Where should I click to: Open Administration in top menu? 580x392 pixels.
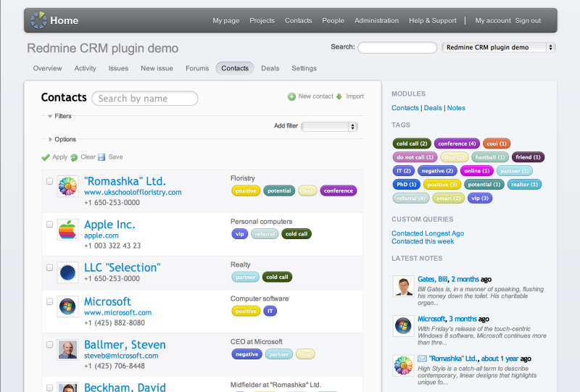pyautogui.click(x=376, y=21)
